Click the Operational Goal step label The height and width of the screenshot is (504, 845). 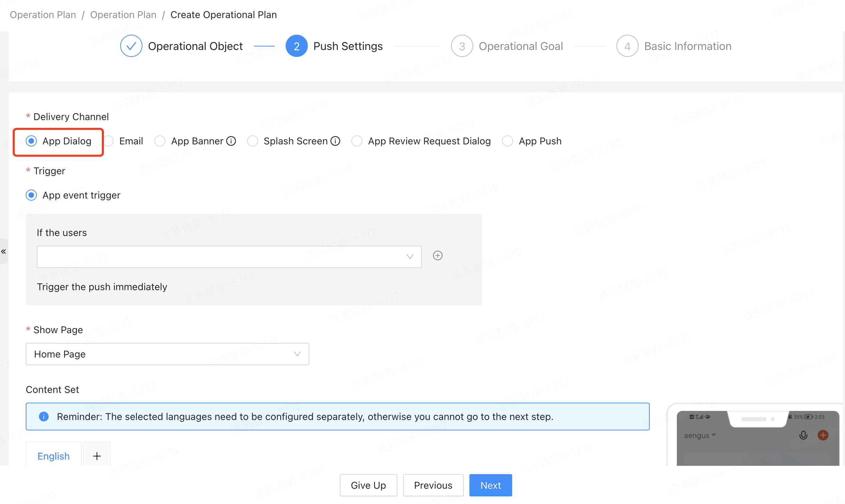click(x=521, y=46)
